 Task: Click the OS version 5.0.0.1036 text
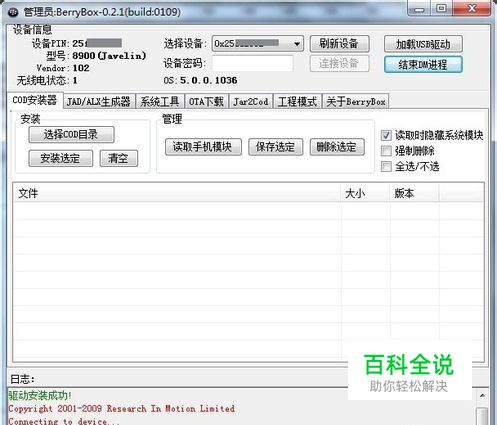[209, 80]
